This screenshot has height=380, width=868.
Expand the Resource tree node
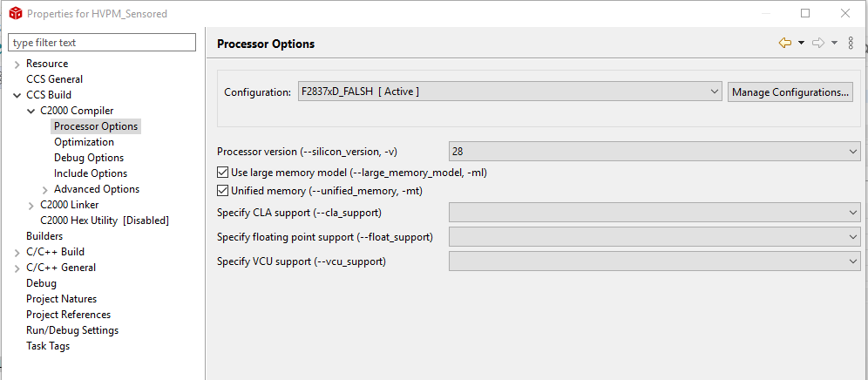[x=17, y=64]
